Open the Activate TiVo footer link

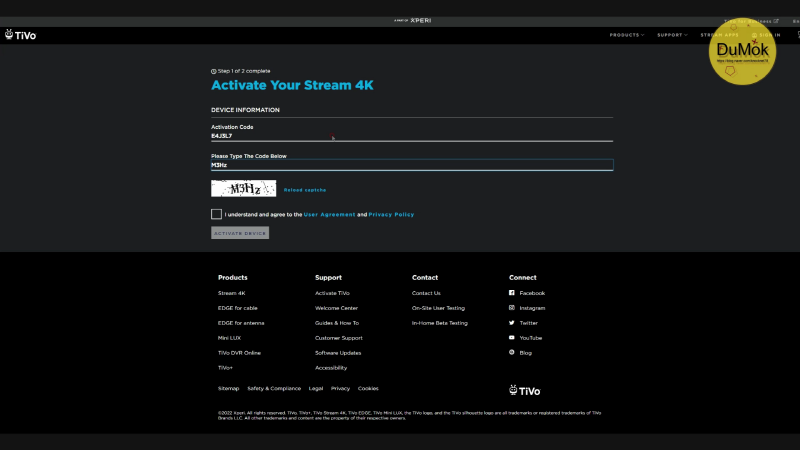(332, 293)
